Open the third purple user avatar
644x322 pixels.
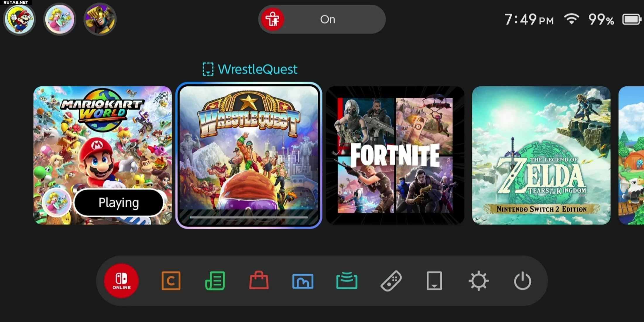tap(100, 19)
